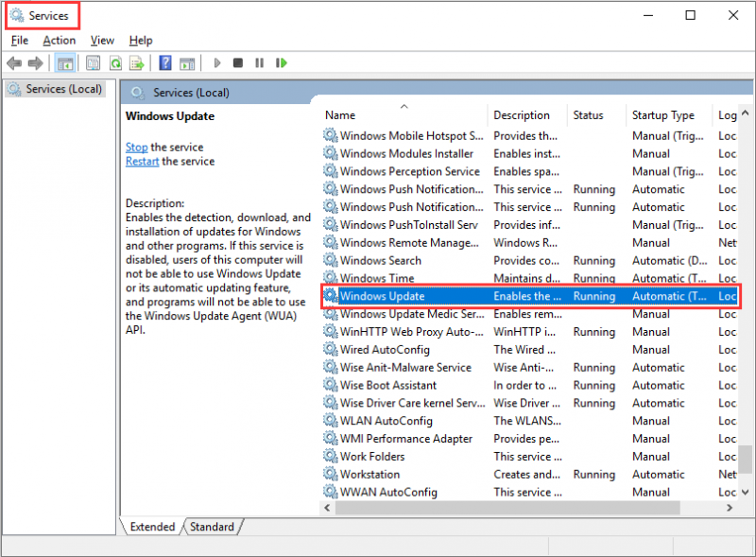756x557 pixels.
Task: Click gear icon of Wired AutoConfig row
Action: [x=330, y=349]
